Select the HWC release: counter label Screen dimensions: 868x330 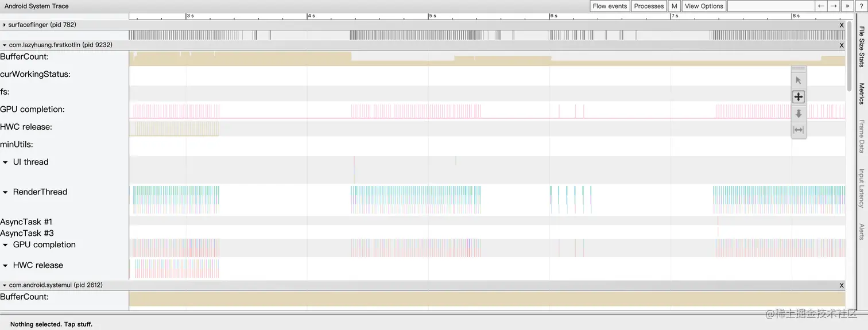click(26, 127)
